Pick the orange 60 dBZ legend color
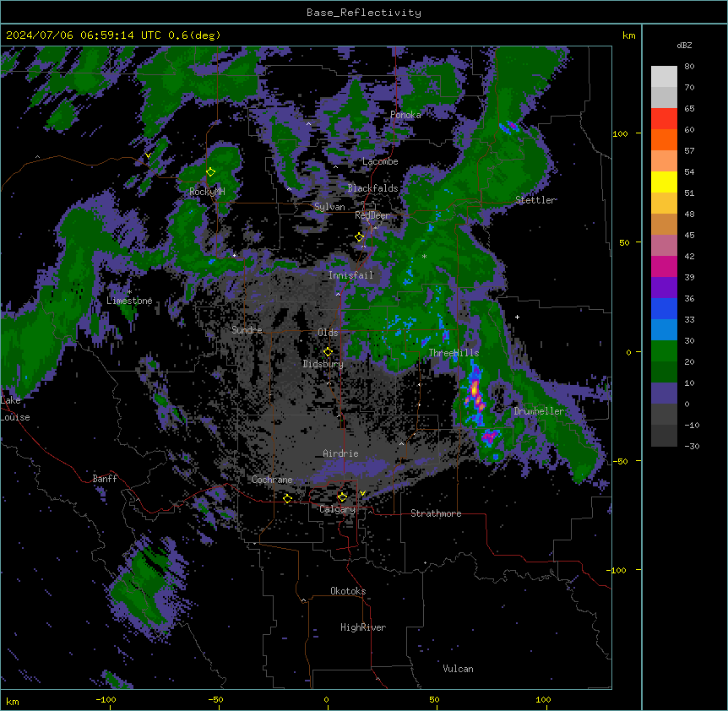 [x=664, y=139]
